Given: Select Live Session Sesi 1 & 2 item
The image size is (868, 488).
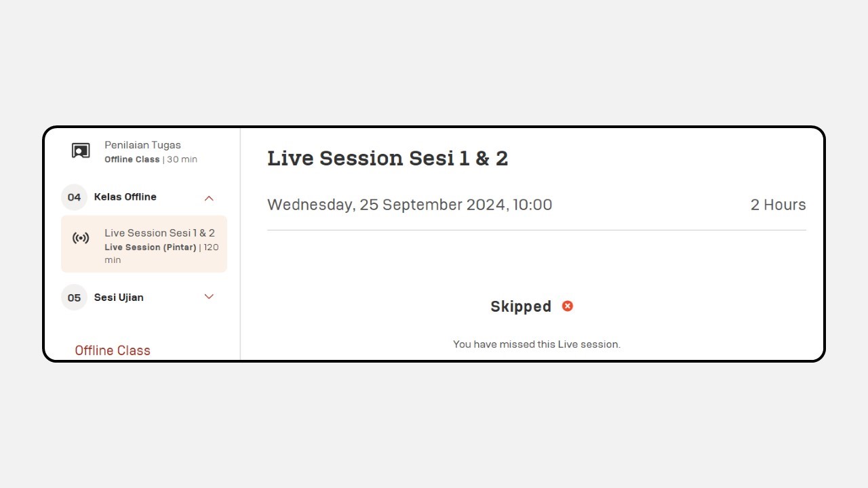Looking at the screenshot, I should click(x=144, y=244).
